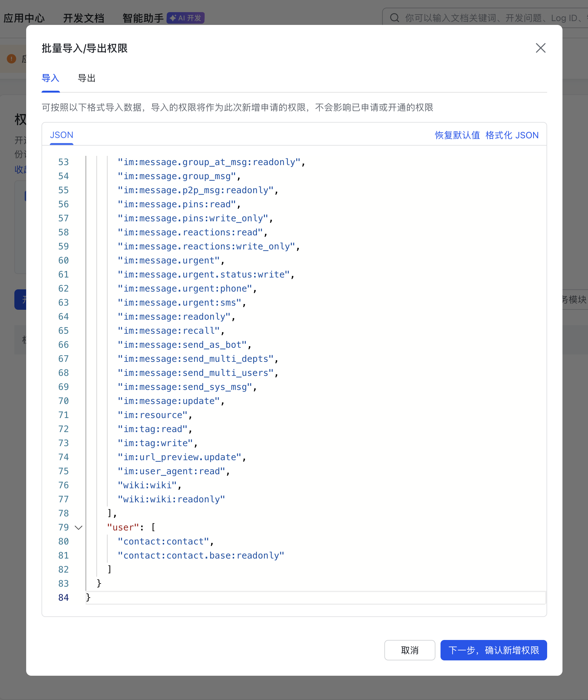Open 开发文档 in top navigation
Screen dimensions: 588x700
point(84,18)
